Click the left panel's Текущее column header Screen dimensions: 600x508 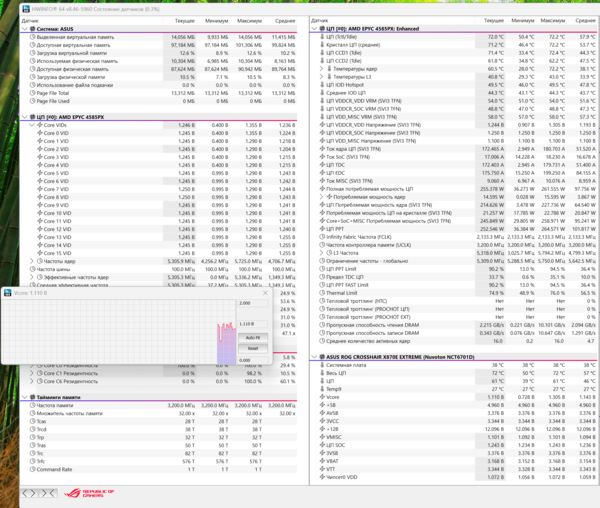coord(179,21)
